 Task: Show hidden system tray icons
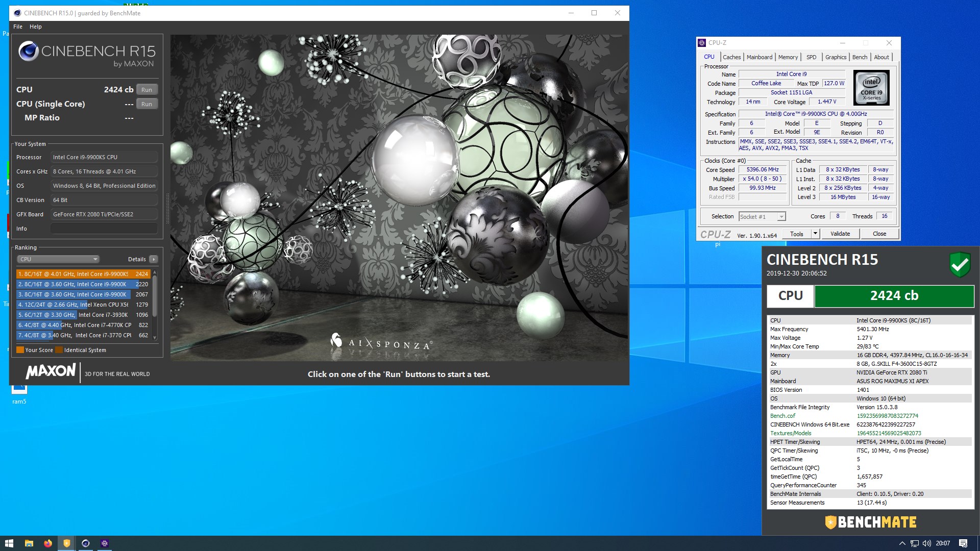click(902, 543)
